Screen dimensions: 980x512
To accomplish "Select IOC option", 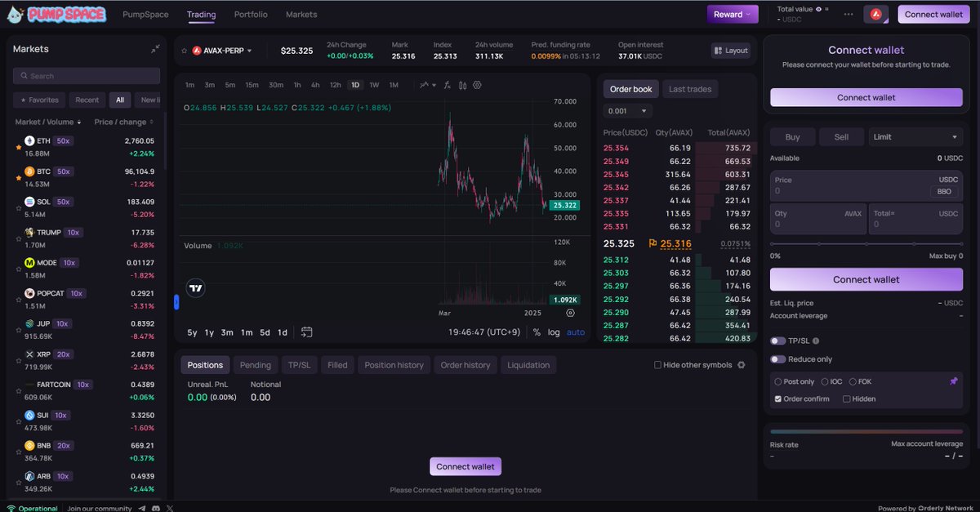I will point(831,381).
